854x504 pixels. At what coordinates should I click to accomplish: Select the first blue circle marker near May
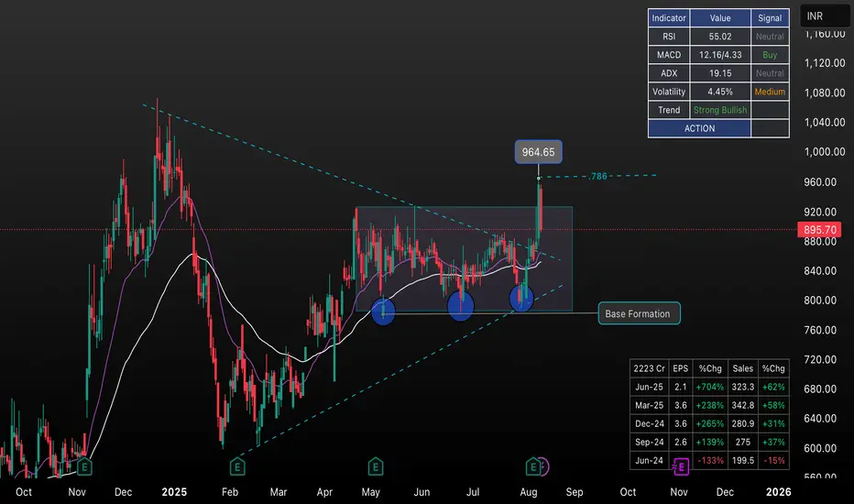(x=383, y=312)
